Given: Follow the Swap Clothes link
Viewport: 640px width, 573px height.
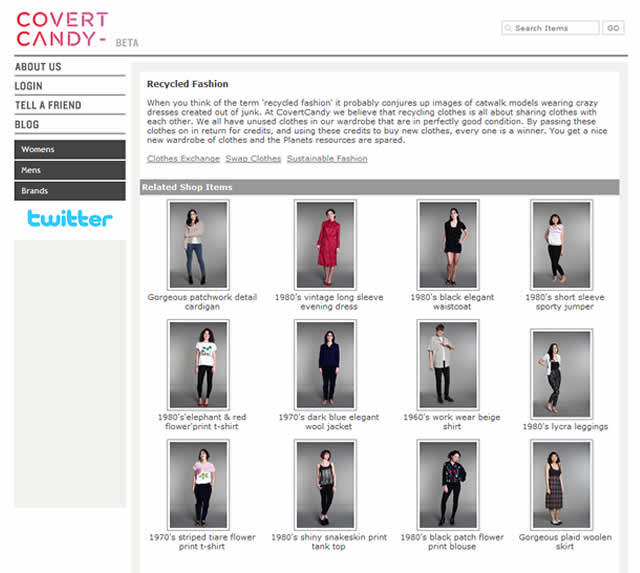Looking at the screenshot, I should (253, 158).
